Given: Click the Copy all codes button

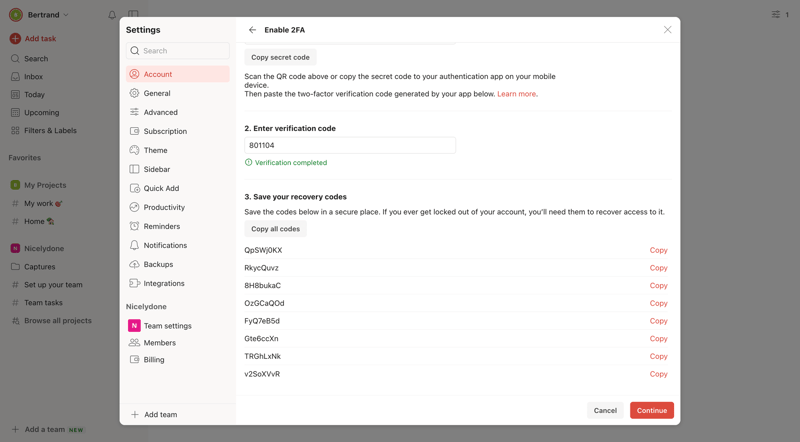Looking at the screenshot, I should pos(276,229).
